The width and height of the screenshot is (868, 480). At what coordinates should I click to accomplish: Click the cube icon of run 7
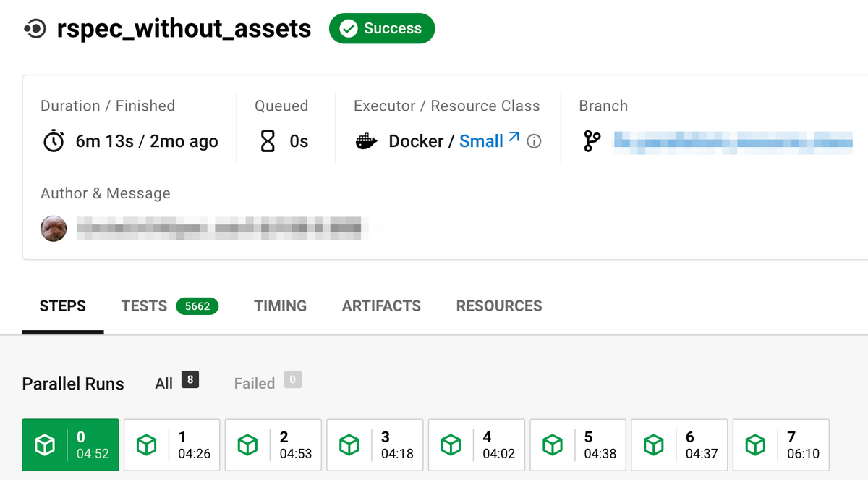click(x=756, y=445)
